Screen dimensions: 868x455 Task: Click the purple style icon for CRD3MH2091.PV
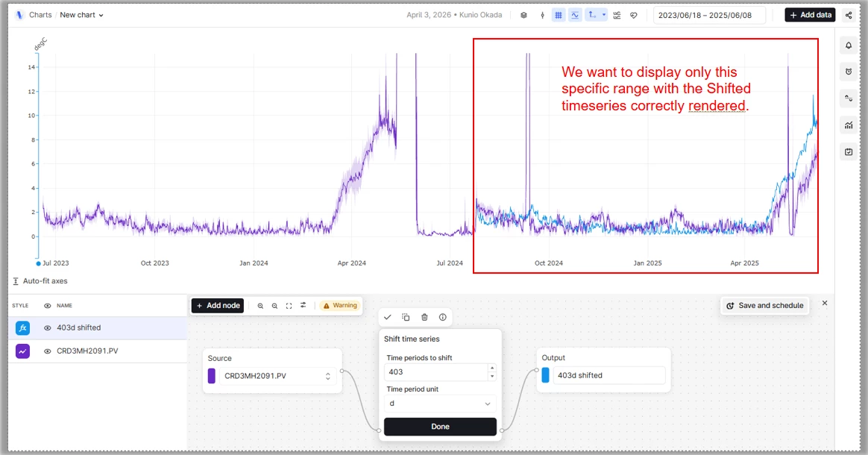[22, 351]
